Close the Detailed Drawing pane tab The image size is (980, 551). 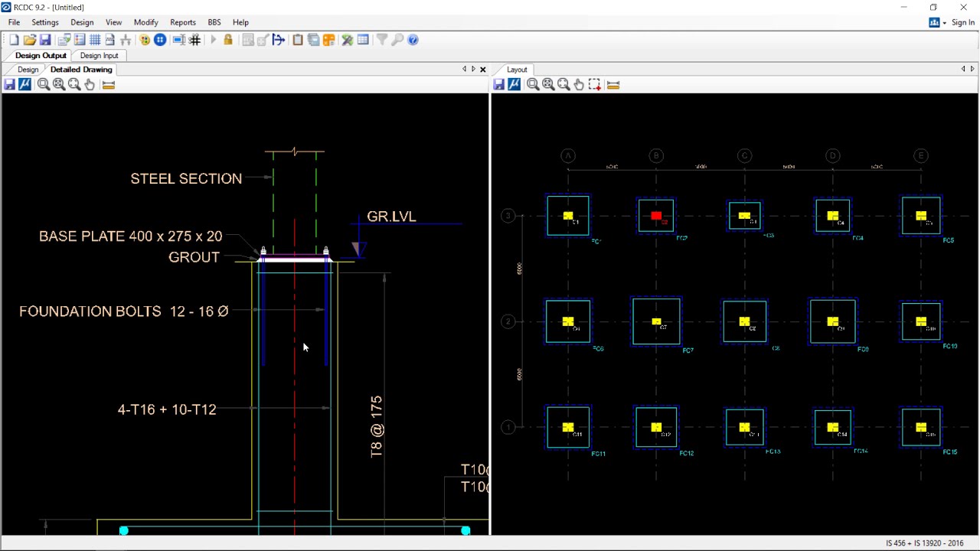pos(482,69)
